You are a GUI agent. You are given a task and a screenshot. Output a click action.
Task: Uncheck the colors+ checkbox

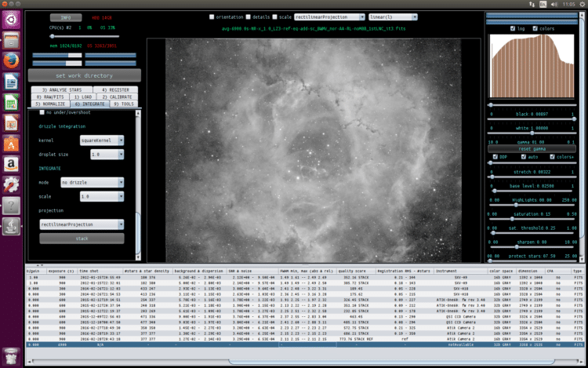pos(552,157)
